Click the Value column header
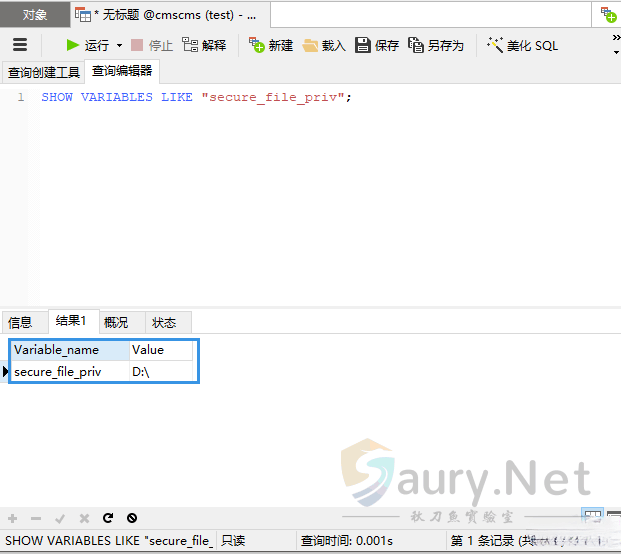 [160, 350]
